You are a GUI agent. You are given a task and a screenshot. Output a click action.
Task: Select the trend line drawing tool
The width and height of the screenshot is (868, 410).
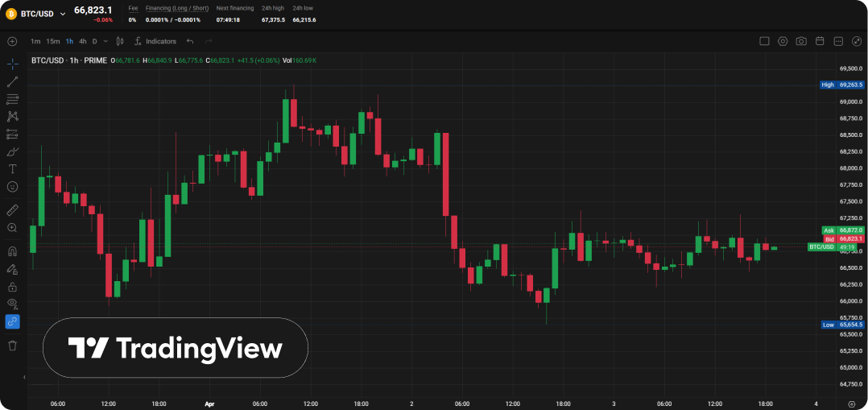click(x=12, y=82)
